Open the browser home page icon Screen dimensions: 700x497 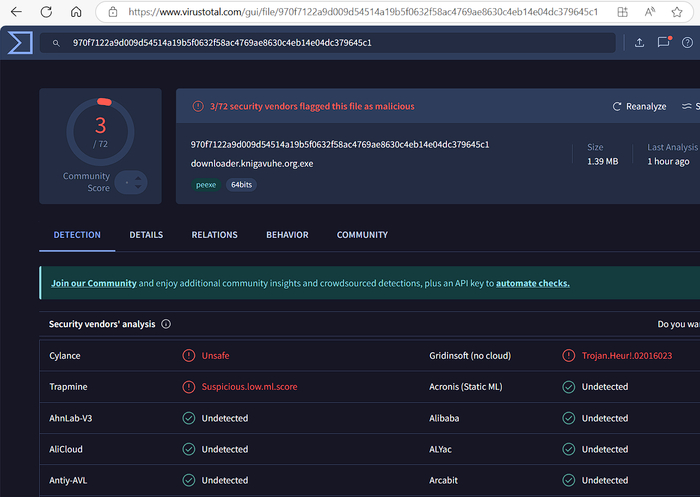tap(76, 12)
